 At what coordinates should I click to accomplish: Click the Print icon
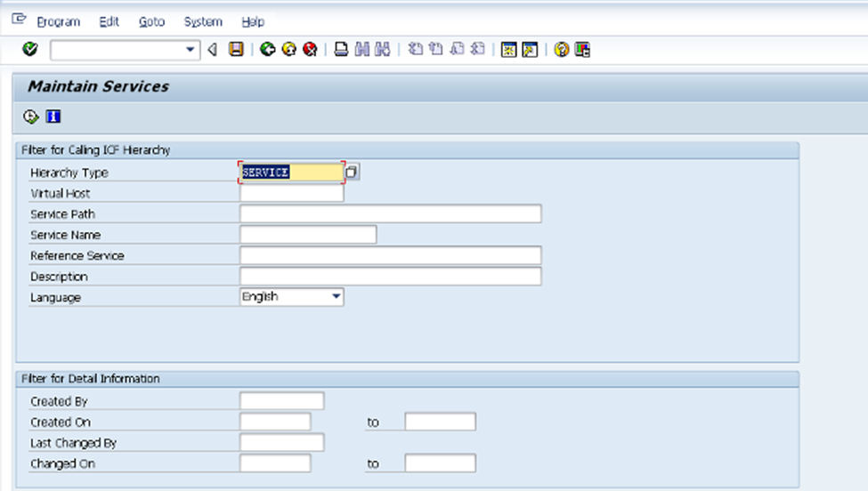pos(342,49)
